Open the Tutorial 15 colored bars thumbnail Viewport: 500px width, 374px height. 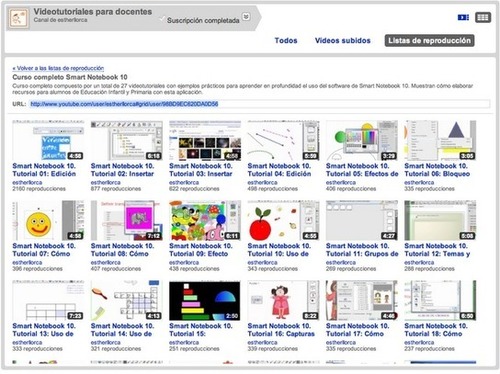205,301
